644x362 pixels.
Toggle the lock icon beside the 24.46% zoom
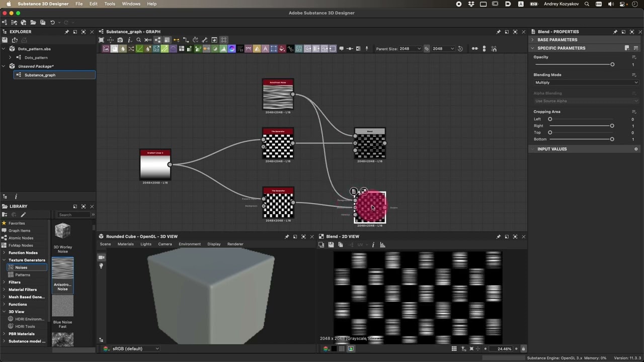point(523,348)
